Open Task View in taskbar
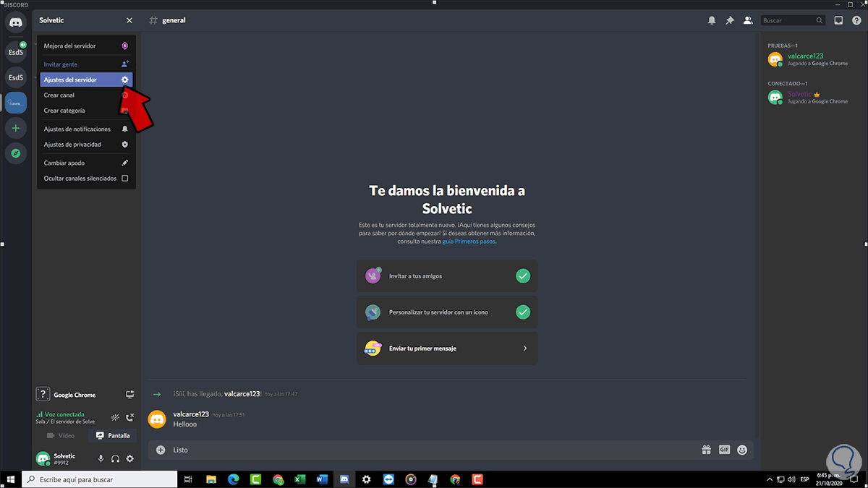The image size is (868, 488). click(188, 479)
